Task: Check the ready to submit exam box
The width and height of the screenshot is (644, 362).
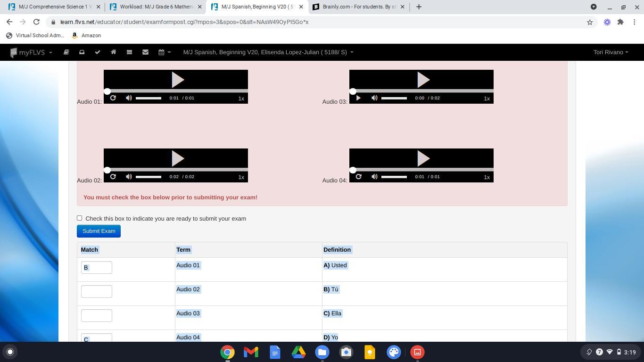Action: click(79, 218)
